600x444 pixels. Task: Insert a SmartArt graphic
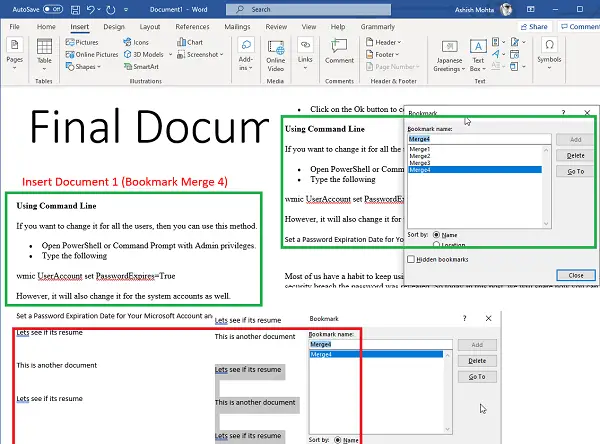(x=141, y=67)
